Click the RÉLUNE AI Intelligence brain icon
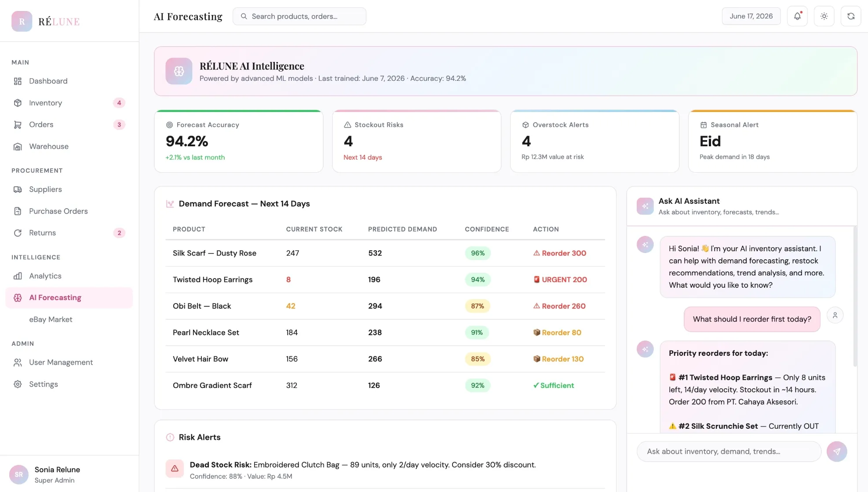The width and height of the screenshot is (868, 492). 179,71
